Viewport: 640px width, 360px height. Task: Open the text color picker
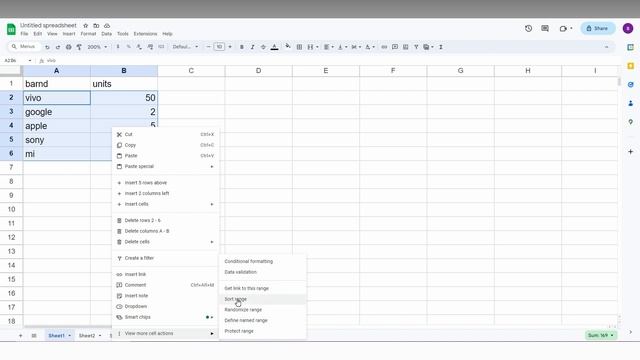[275, 47]
